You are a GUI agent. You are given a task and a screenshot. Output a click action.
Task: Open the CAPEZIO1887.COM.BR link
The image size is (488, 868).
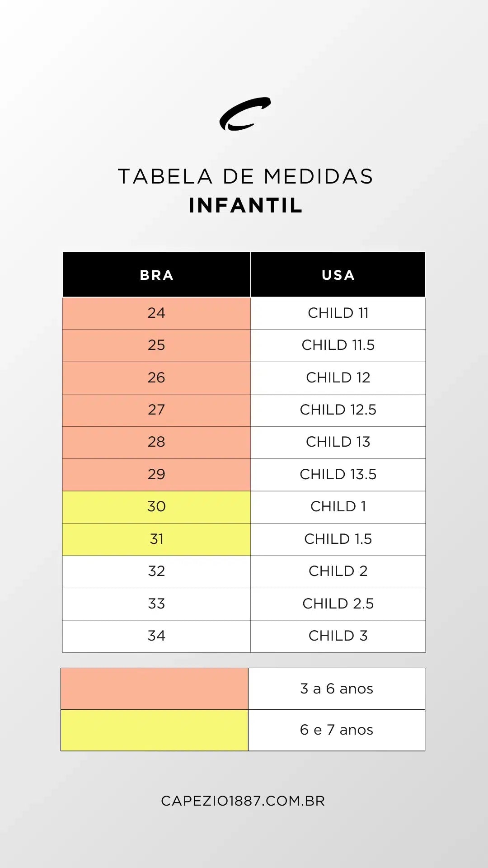click(243, 801)
